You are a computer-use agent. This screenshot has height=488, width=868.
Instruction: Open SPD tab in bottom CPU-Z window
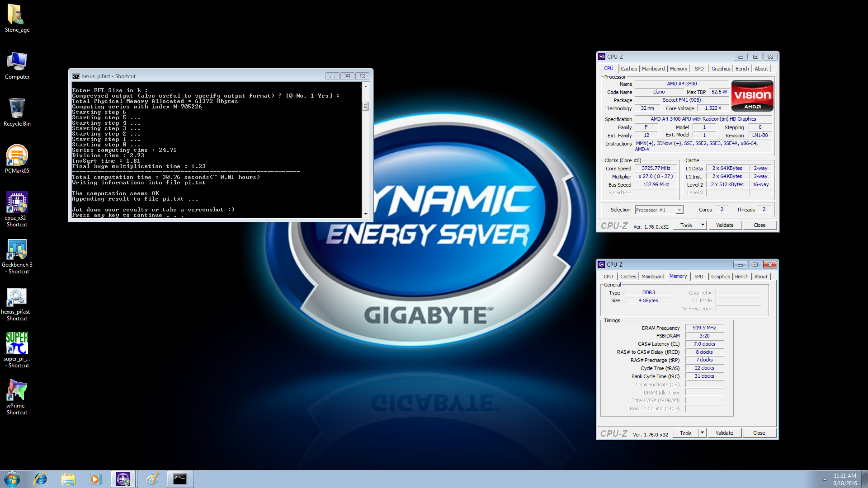[x=699, y=277]
